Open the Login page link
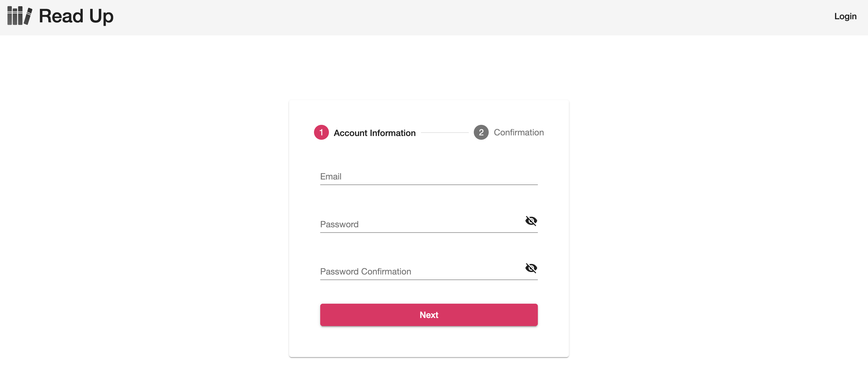This screenshot has height=372, width=868. click(845, 16)
